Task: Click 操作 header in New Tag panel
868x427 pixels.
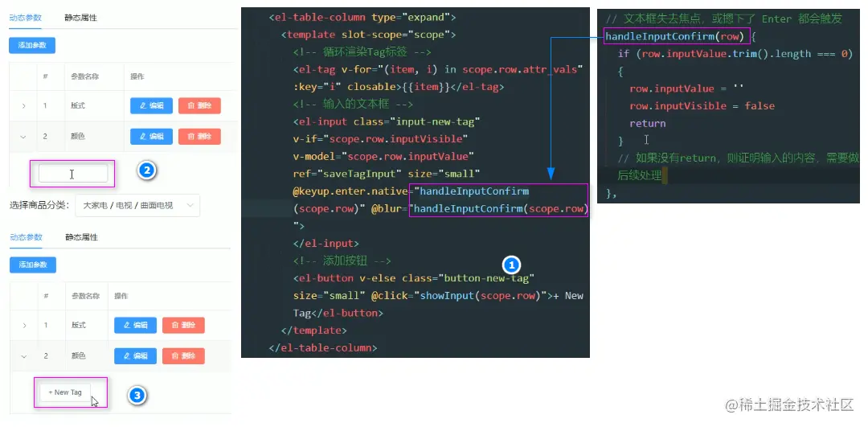Action: pyautogui.click(x=121, y=296)
